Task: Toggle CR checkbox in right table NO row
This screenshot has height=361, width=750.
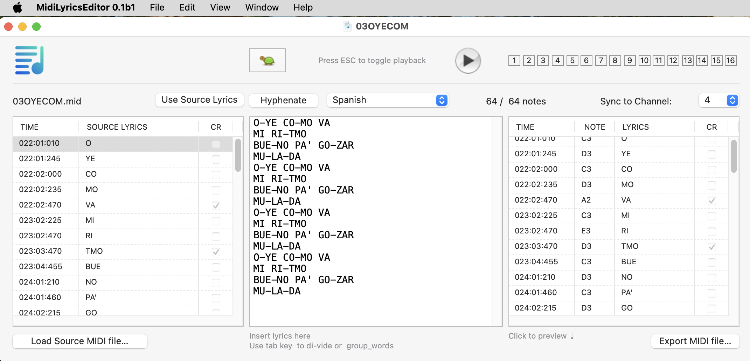Action: (x=712, y=277)
